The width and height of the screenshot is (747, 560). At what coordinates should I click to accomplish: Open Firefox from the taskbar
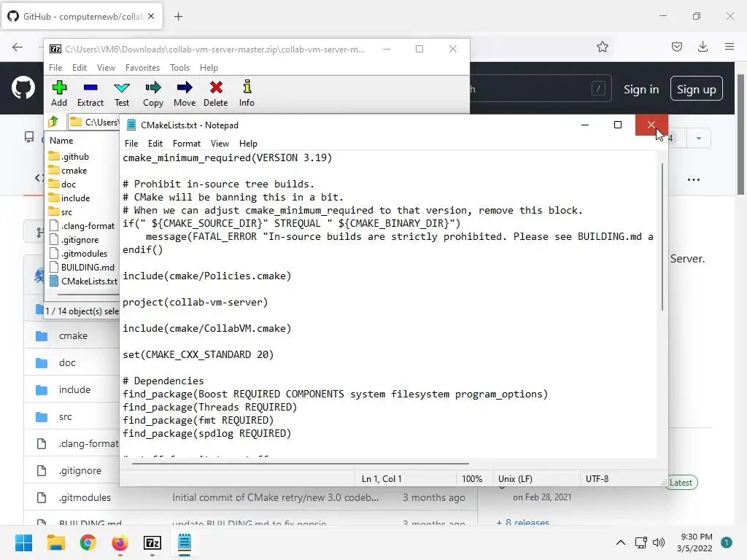click(120, 542)
